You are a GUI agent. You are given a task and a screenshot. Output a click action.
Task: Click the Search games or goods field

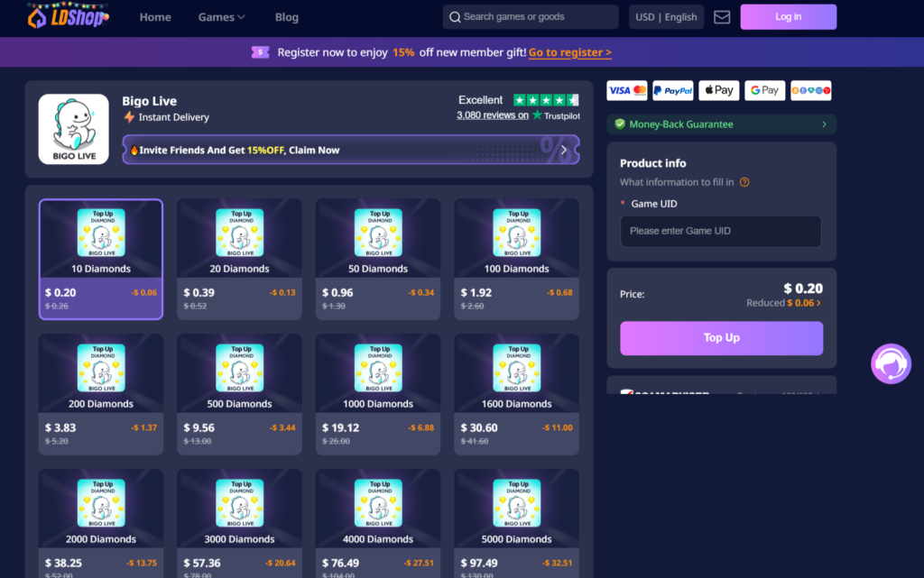pyautogui.click(x=531, y=17)
